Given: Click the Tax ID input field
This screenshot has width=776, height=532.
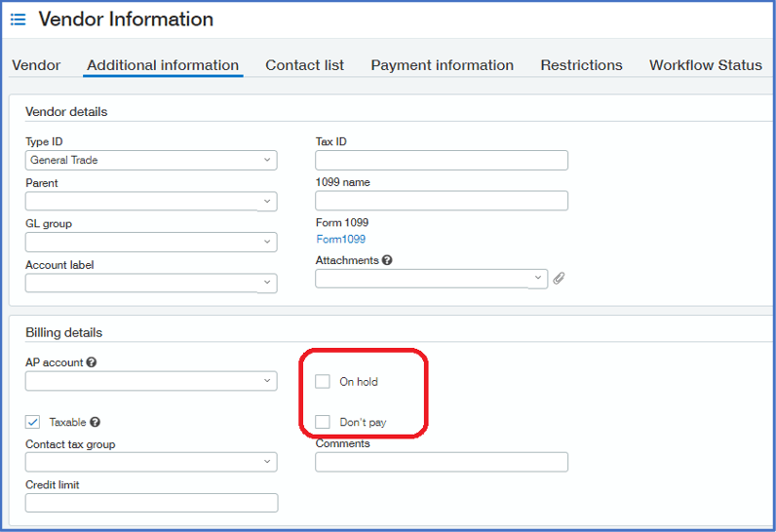Looking at the screenshot, I should click(442, 161).
